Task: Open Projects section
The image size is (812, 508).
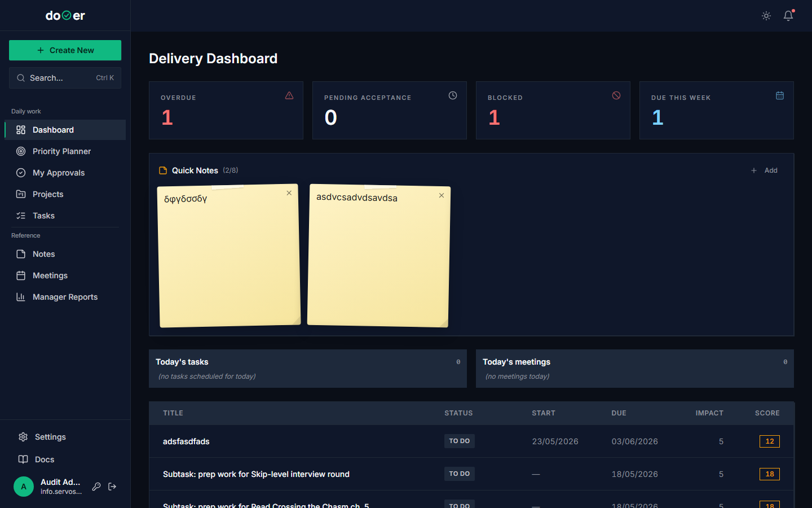Action: point(65,194)
